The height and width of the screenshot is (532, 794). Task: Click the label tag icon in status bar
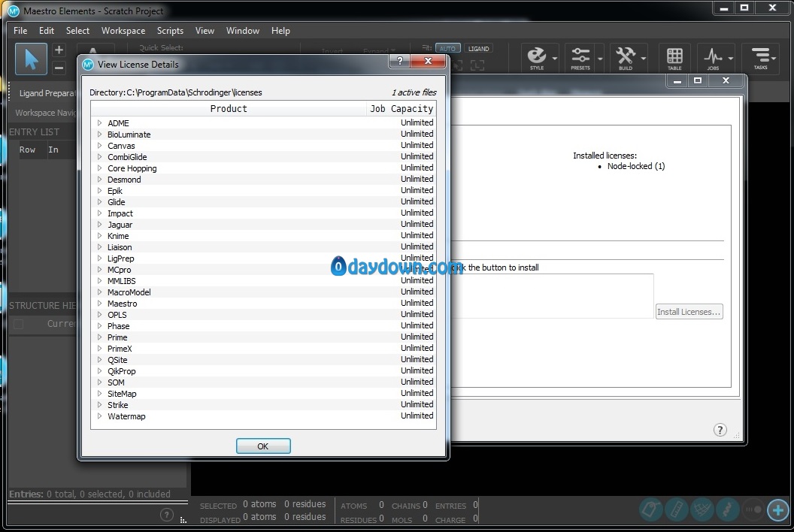(x=651, y=509)
